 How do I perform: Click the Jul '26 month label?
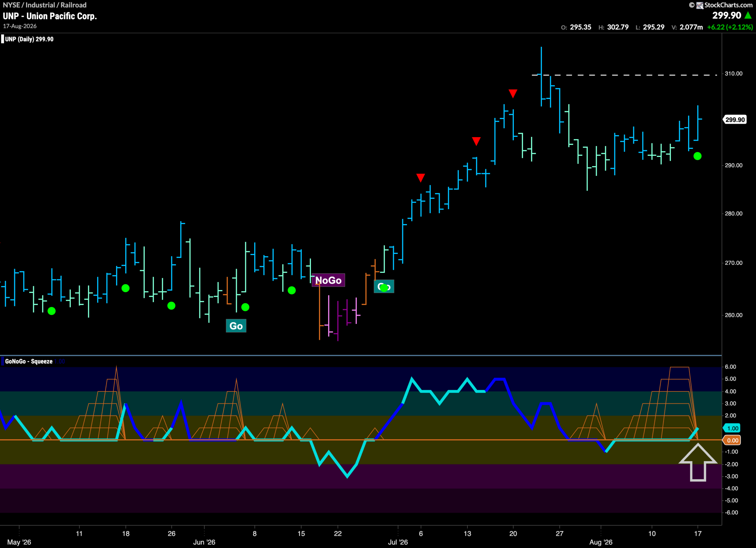pyautogui.click(x=398, y=542)
